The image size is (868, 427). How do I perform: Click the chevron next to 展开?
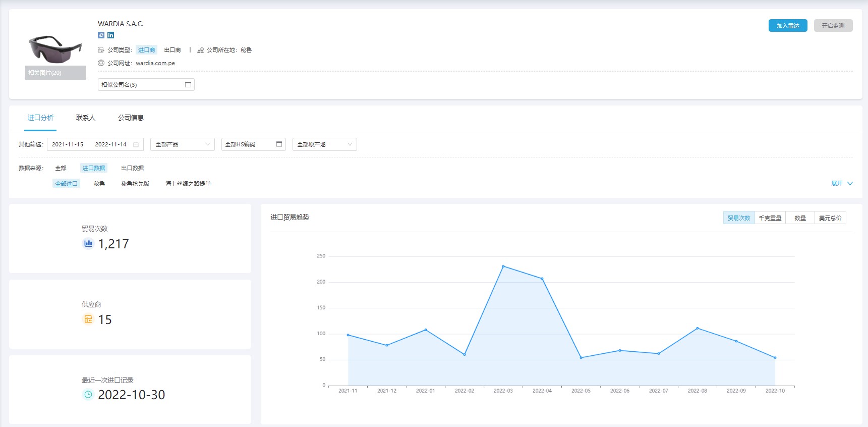tap(850, 183)
